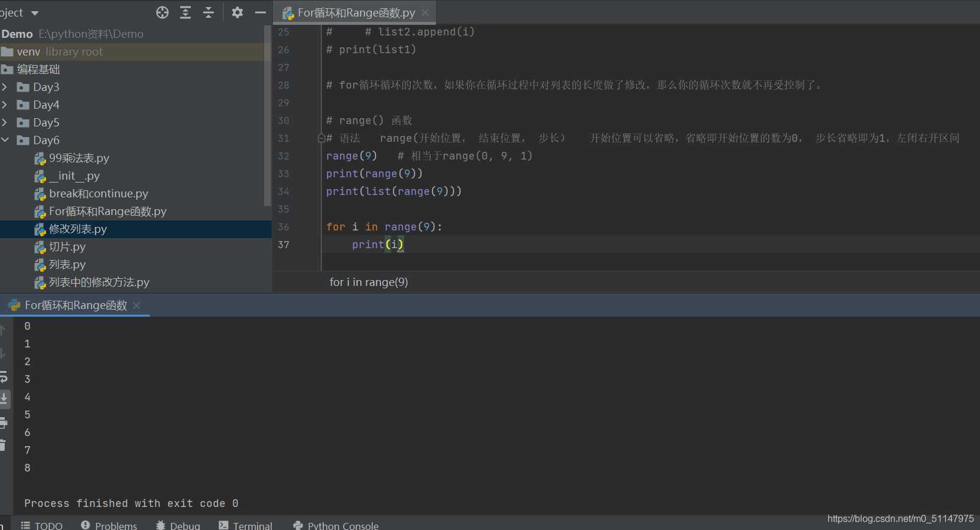Click output value 8 in console
The image size is (980, 530).
click(x=27, y=468)
